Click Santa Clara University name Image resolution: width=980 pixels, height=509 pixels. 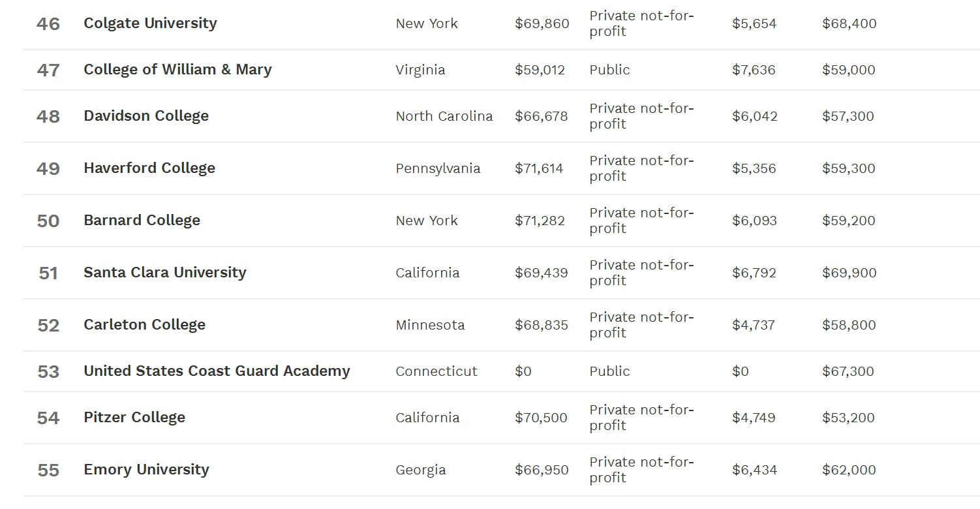point(165,273)
